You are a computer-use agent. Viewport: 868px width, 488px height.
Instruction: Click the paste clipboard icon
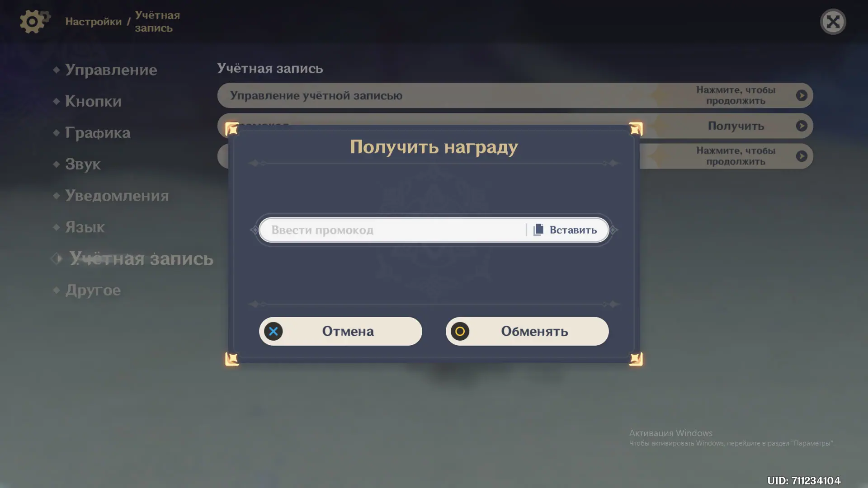(538, 230)
